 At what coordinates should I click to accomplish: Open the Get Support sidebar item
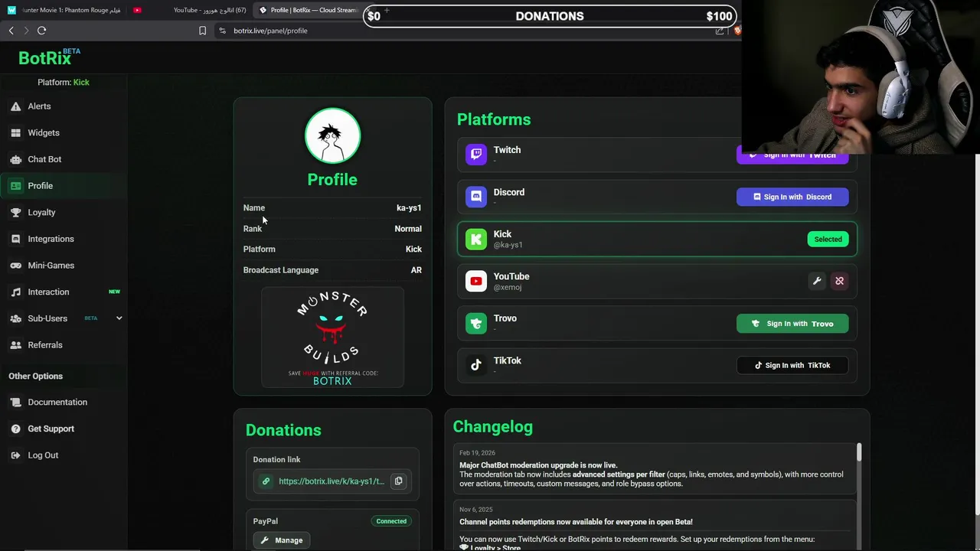(x=64, y=429)
